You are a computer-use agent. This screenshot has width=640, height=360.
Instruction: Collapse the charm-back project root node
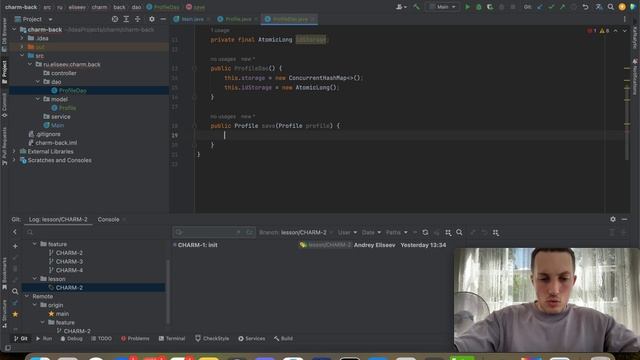coord(14,29)
